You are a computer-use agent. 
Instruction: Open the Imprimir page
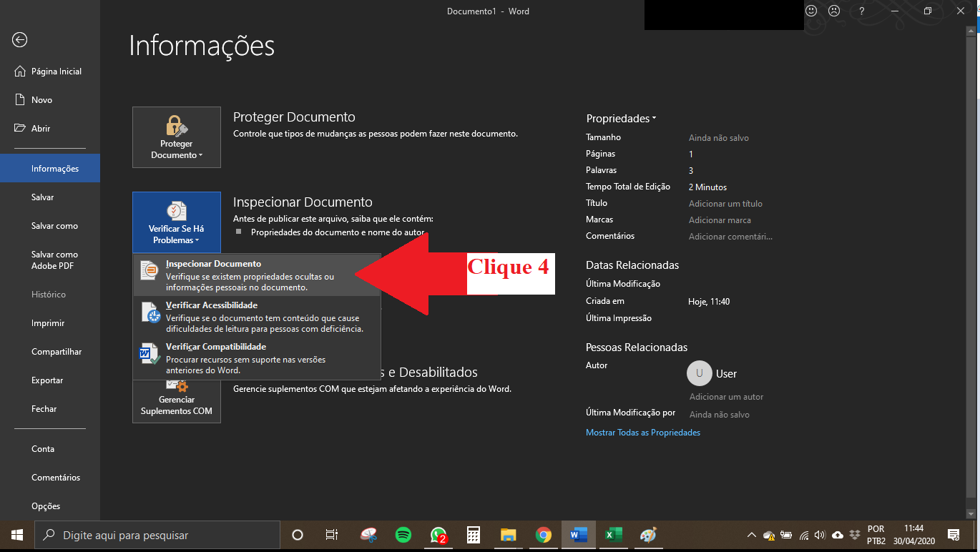[x=50, y=323]
